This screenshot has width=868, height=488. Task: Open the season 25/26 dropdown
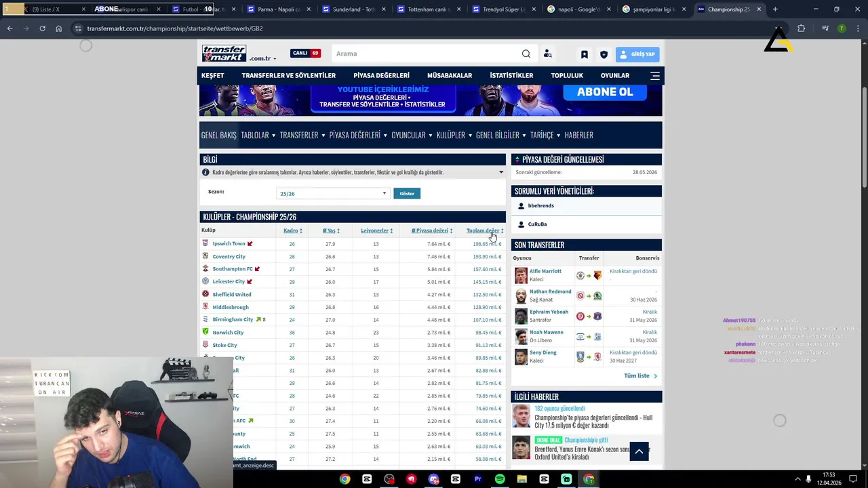[x=332, y=193]
